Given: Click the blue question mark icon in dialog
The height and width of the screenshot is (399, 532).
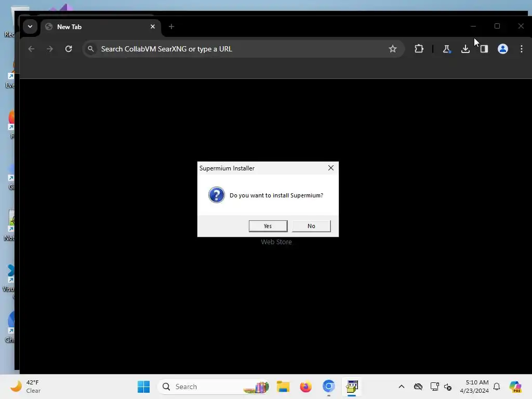Looking at the screenshot, I should pos(217,195).
